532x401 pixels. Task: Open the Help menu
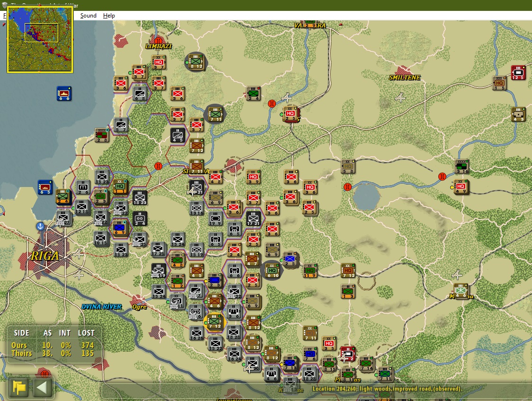tap(109, 16)
